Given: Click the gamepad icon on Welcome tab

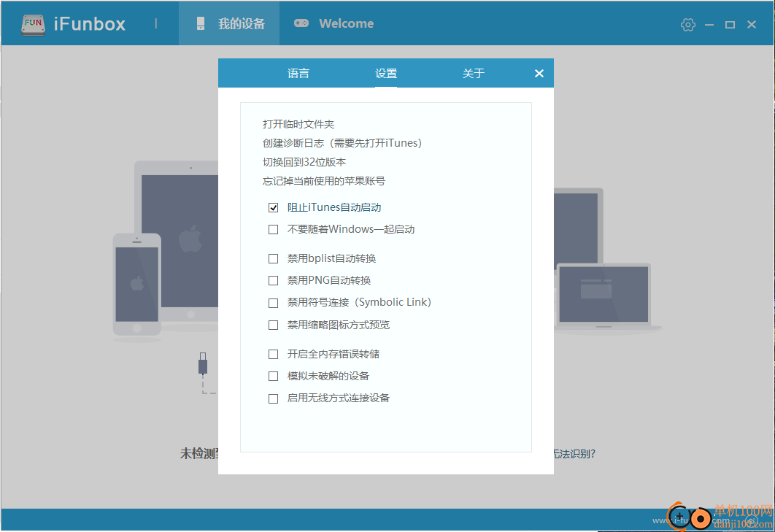Looking at the screenshot, I should click(x=301, y=23).
